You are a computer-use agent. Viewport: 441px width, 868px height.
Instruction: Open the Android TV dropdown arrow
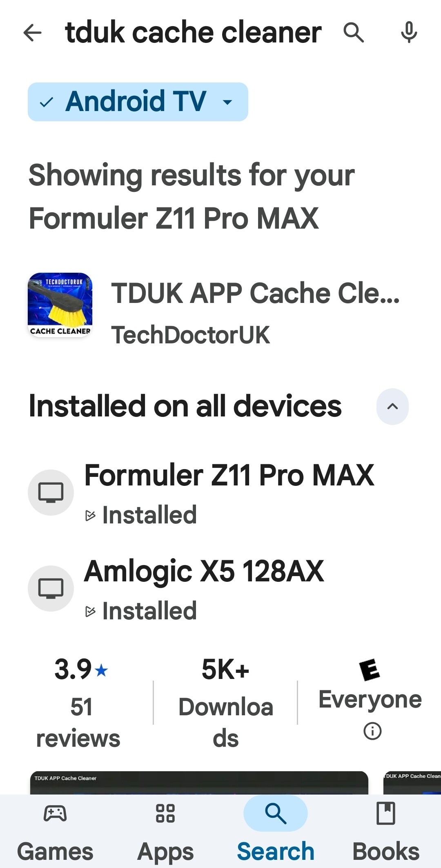tap(227, 102)
